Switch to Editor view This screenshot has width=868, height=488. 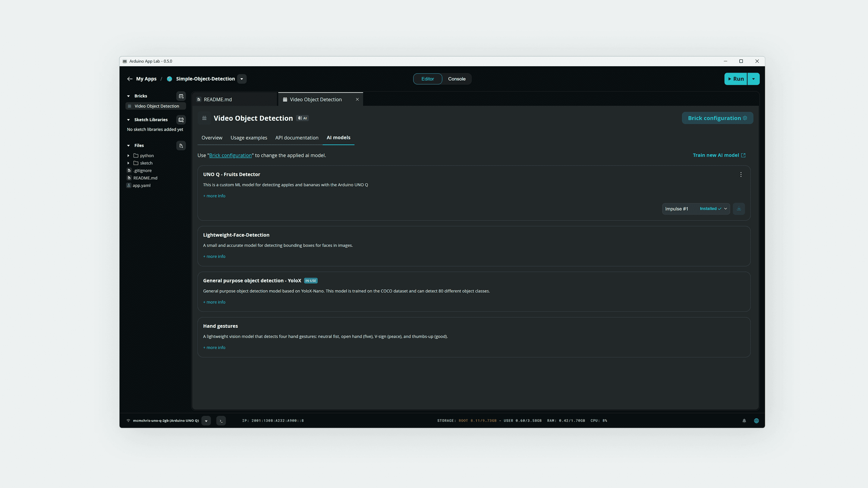tap(427, 79)
